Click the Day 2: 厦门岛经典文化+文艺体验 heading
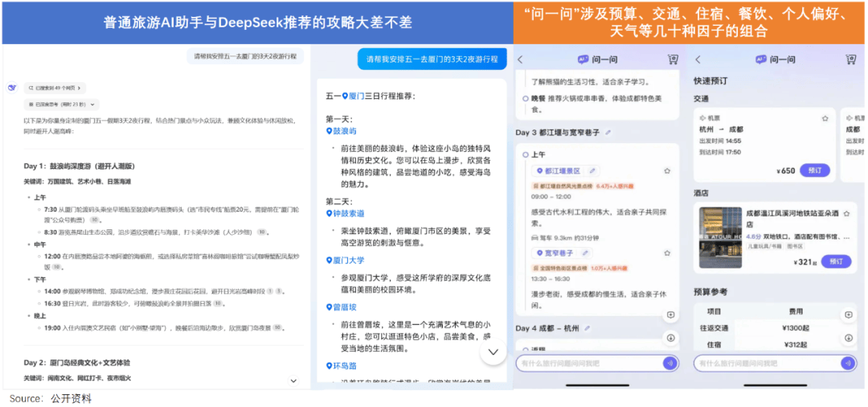The width and height of the screenshot is (868, 407). (x=77, y=363)
